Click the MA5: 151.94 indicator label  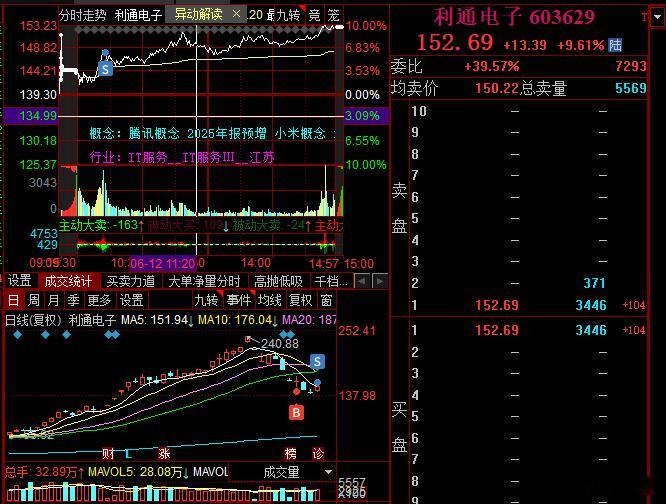tap(157, 320)
